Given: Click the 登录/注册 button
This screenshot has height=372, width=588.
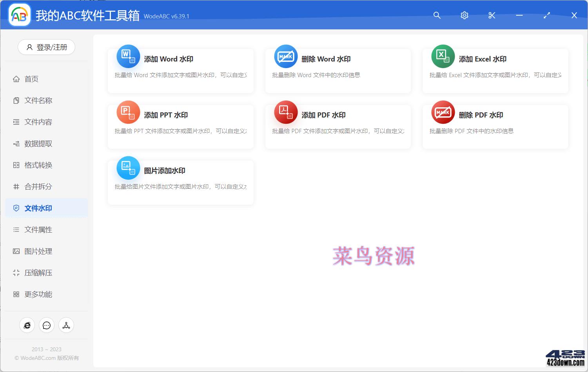Looking at the screenshot, I should (x=46, y=47).
